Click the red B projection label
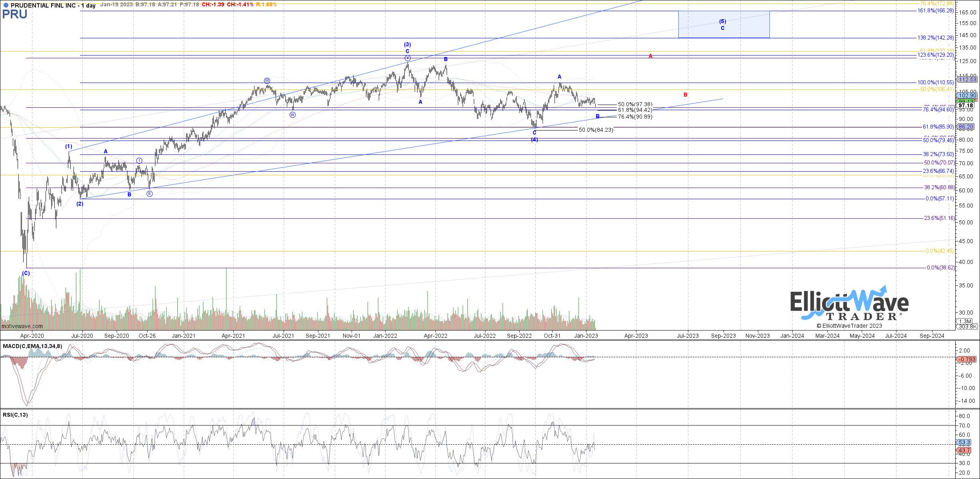Screen dimensions: 980x479 click(x=685, y=95)
